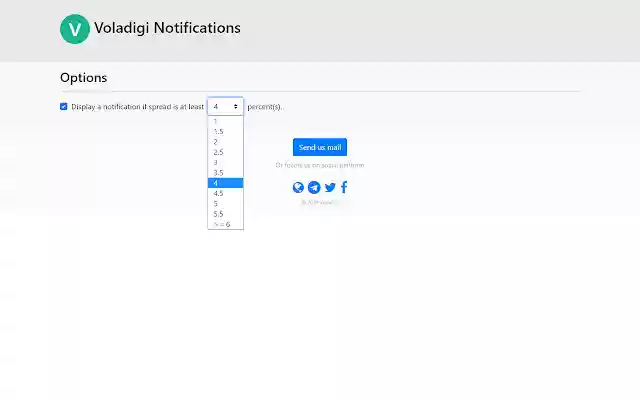
Task: Pick the >= 6 option
Action: [225, 224]
